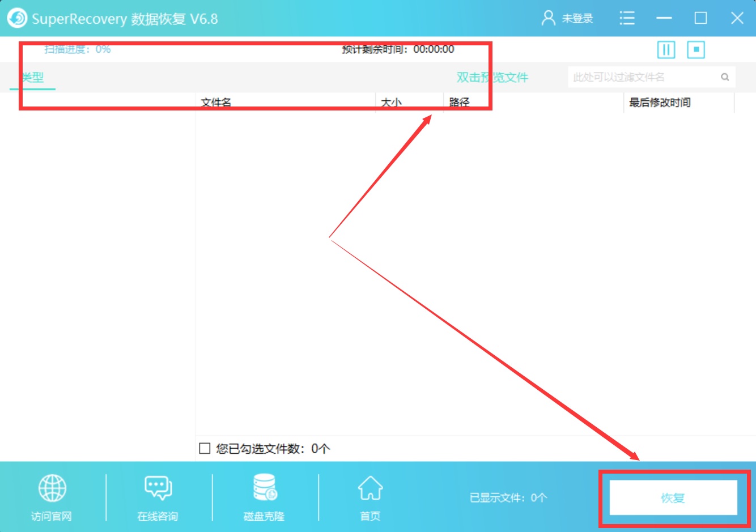Image resolution: width=756 pixels, height=532 pixels.
Task: Pause the scan with the pause button
Action: (x=666, y=50)
